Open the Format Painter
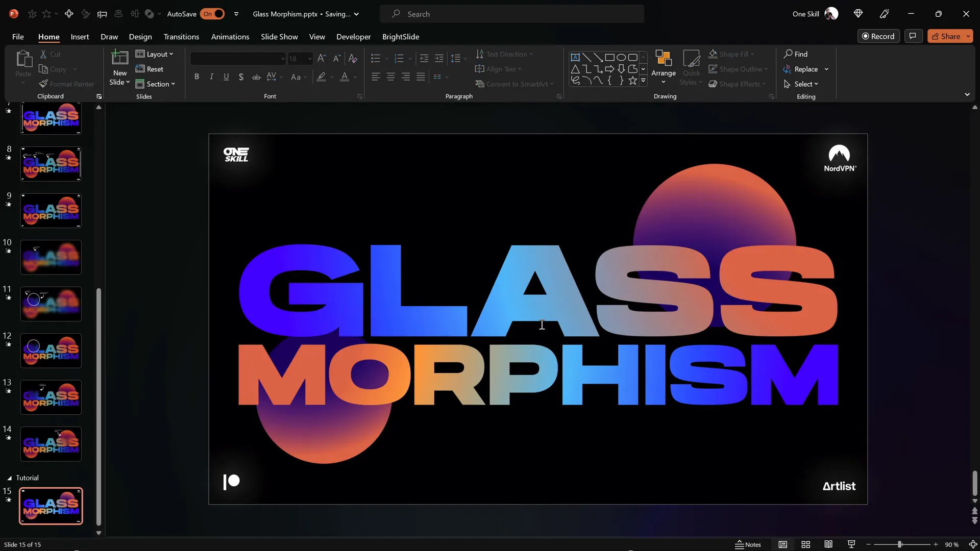This screenshot has width=980, height=551. (x=67, y=84)
